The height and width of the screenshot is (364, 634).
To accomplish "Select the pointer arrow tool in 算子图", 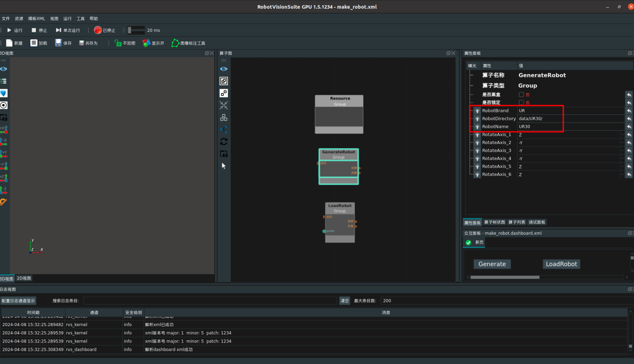I will click(224, 166).
